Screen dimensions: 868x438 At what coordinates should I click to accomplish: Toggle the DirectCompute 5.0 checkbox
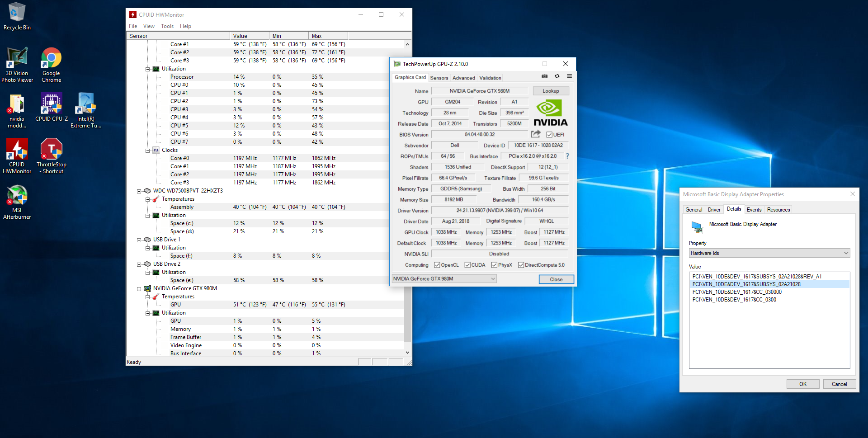click(x=521, y=265)
